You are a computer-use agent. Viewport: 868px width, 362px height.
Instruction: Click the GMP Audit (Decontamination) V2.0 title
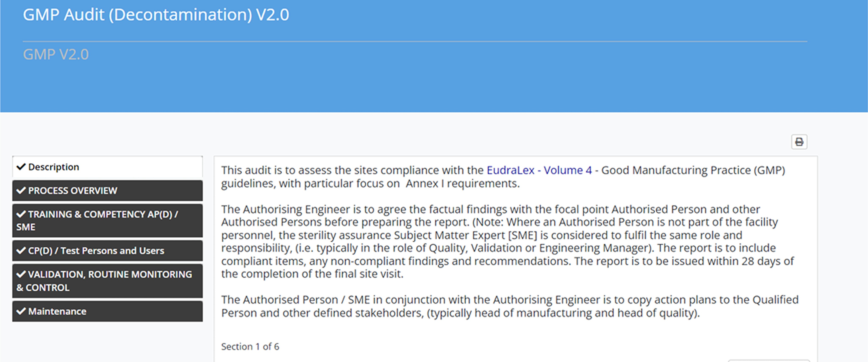[156, 15]
